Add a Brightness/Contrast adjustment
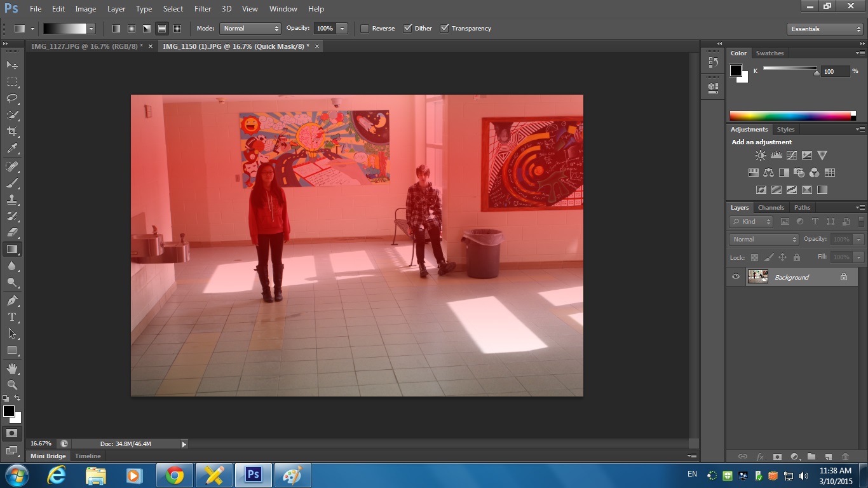Viewport: 868px width, 488px height. tap(761, 155)
